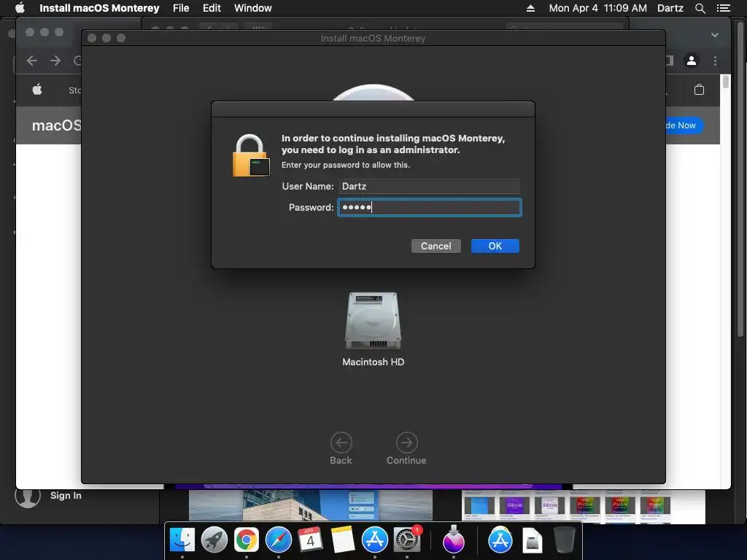
Task: Open the shopping bag icon on Apple site
Action: [x=699, y=90]
